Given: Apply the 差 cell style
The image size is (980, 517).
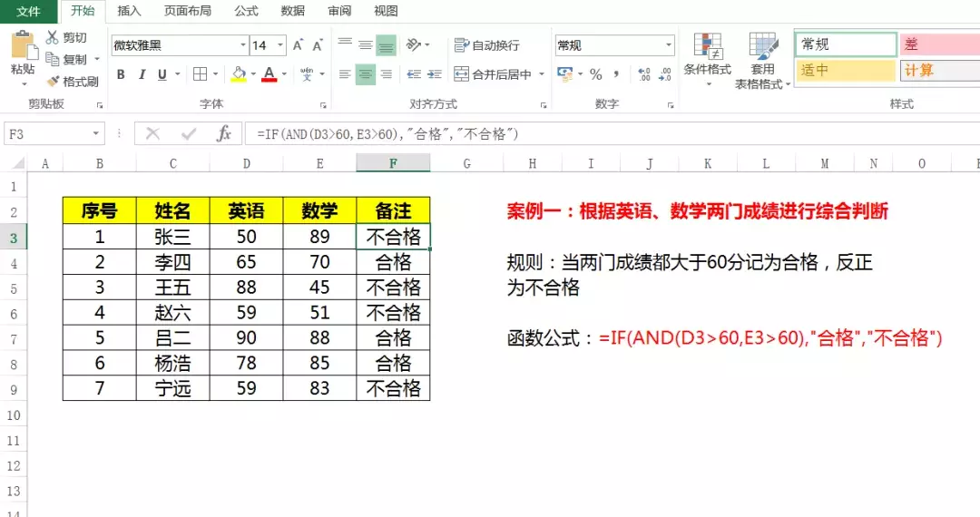Looking at the screenshot, I should pos(939,44).
